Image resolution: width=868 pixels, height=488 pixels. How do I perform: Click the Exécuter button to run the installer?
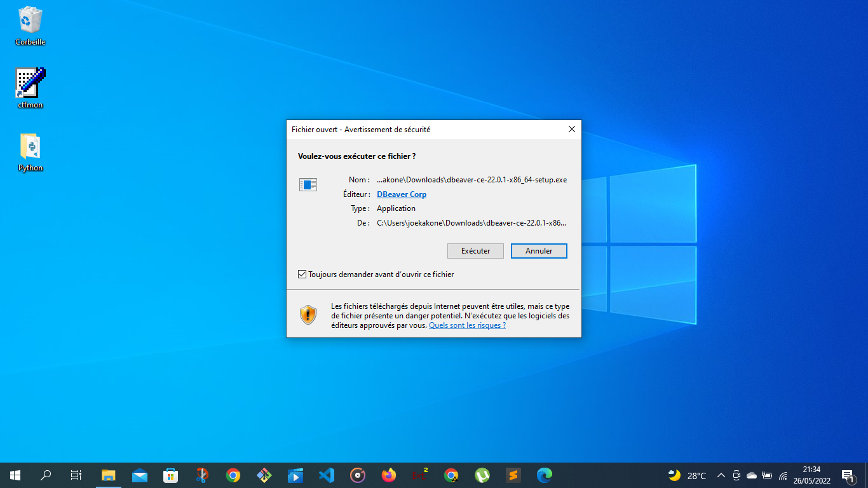click(475, 251)
